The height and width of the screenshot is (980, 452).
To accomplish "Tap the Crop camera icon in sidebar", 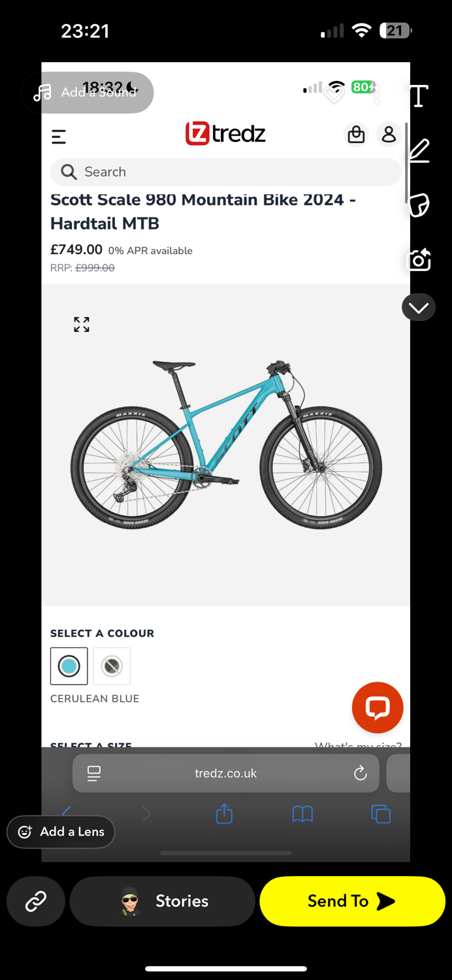I will (418, 259).
